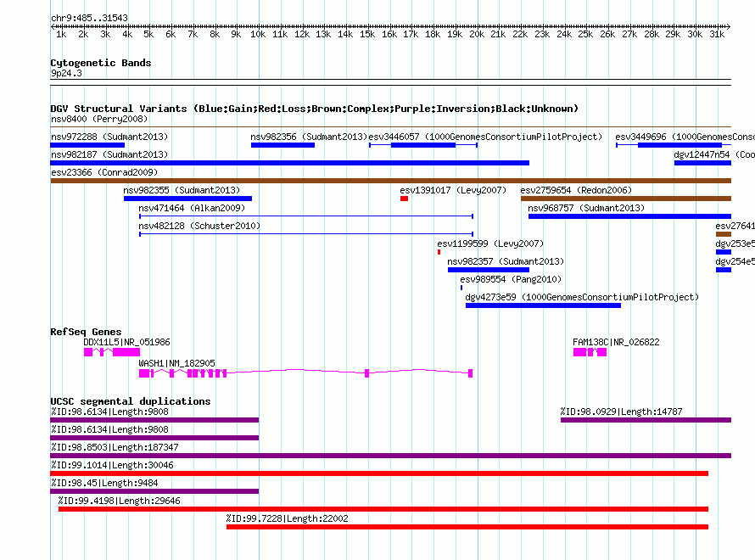Select the WASH1|NM_182905 gene label
Viewport: 755px width, 560px height.
point(176,363)
